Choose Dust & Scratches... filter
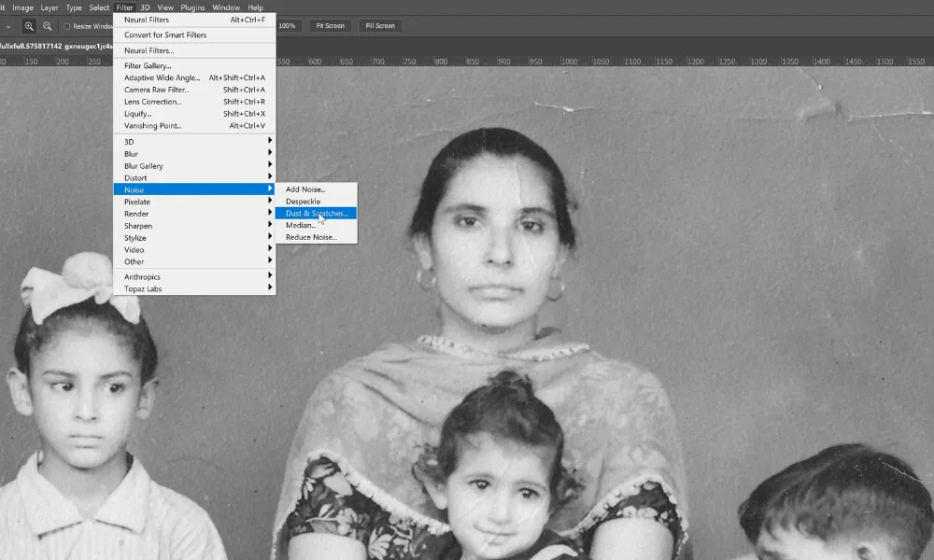This screenshot has width=934, height=560. pyautogui.click(x=317, y=213)
